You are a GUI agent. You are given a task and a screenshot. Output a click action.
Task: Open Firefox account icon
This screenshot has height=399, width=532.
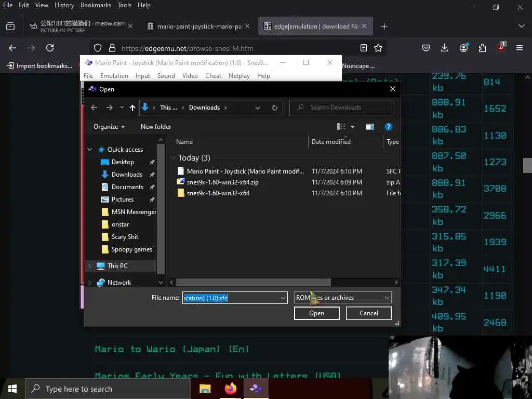pos(463,48)
